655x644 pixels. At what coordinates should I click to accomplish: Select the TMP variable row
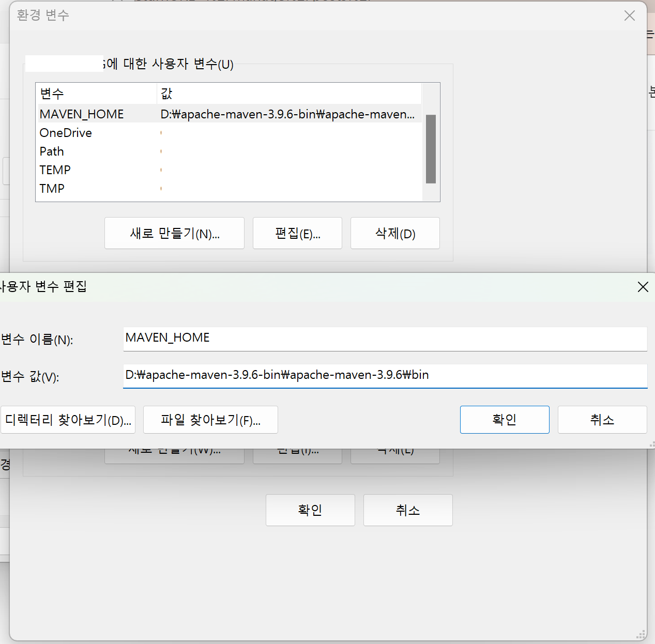(x=230, y=189)
